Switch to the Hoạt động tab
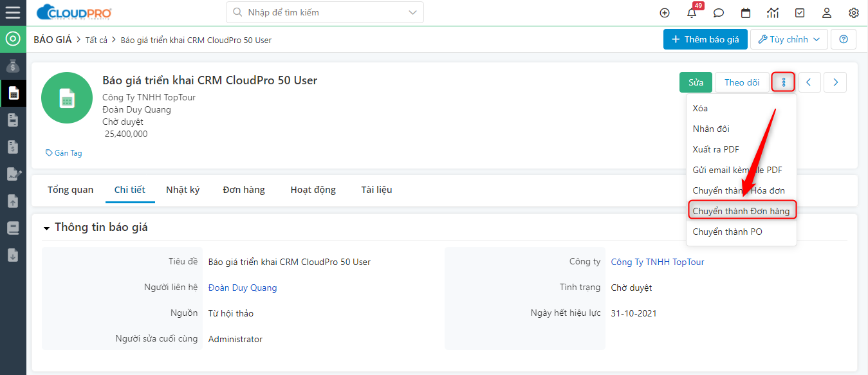 pyautogui.click(x=313, y=190)
